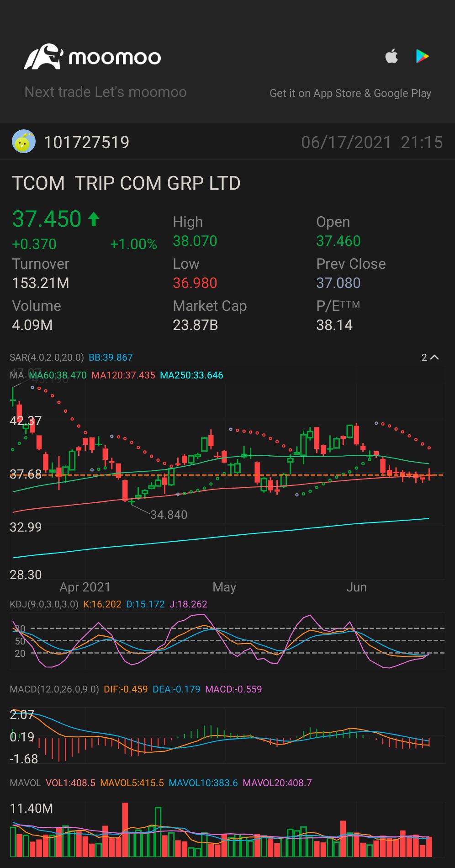Tap the DIF:-0.459 value

126,689
